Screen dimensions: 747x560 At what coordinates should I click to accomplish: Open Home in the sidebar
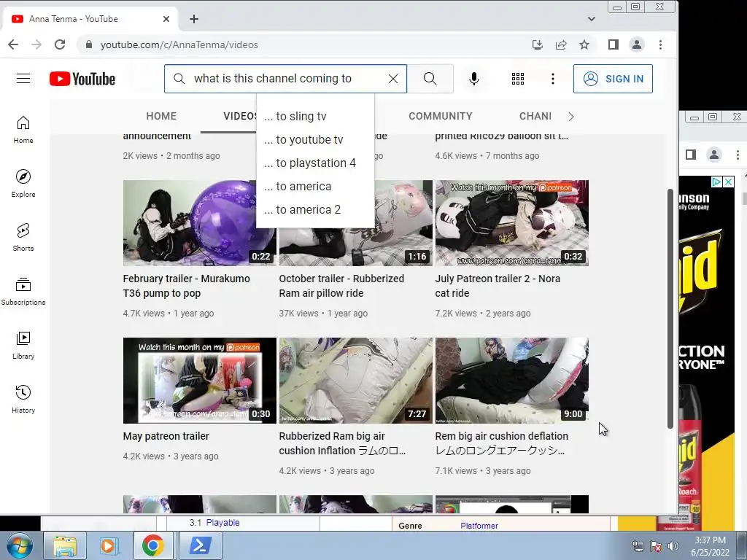tap(23, 130)
